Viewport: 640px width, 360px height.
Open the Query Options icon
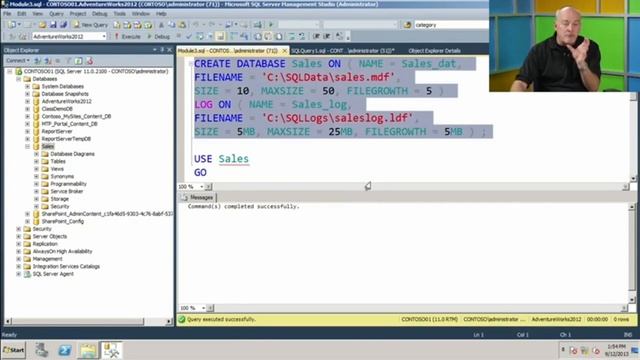tap(210, 36)
